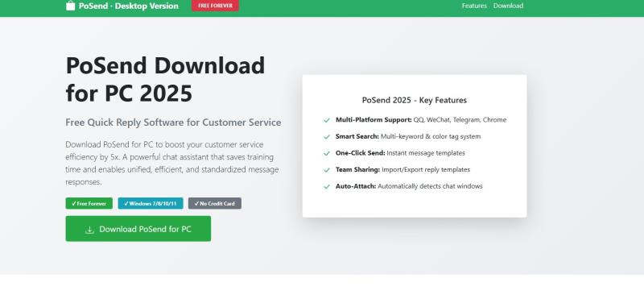Click the Auto-Attach feature text

pyautogui.click(x=409, y=186)
